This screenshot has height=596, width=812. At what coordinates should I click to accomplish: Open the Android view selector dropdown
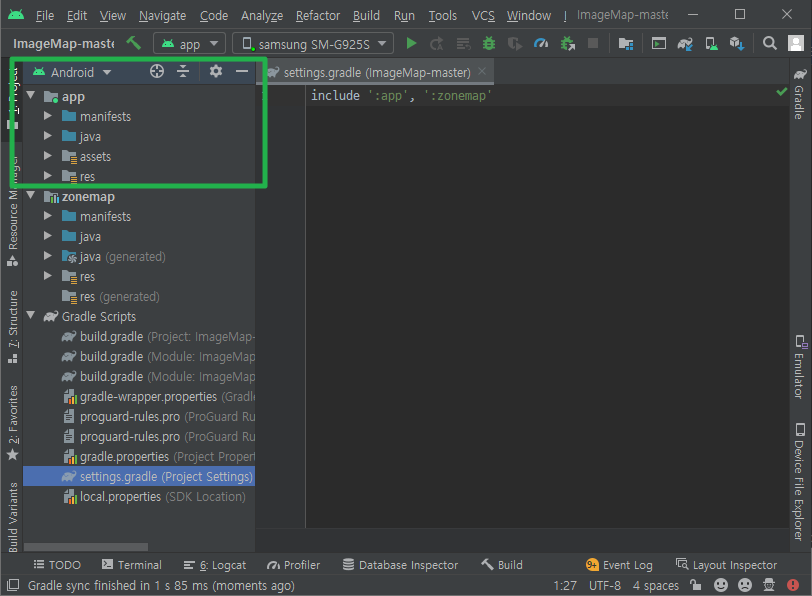72,72
